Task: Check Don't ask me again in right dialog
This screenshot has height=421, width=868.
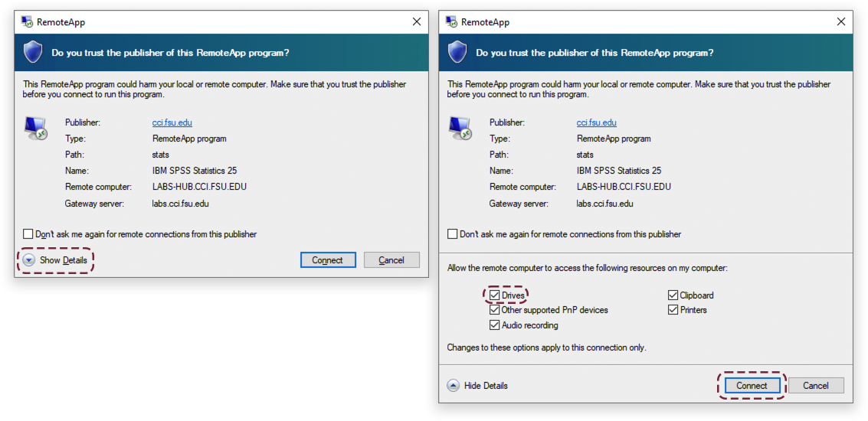Action: click(453, 234)
